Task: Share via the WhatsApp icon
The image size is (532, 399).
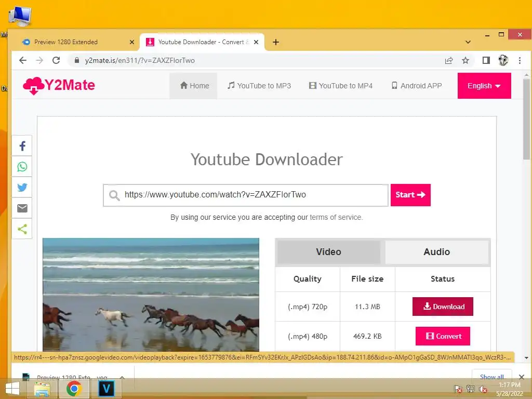Action: coord(22,167)
